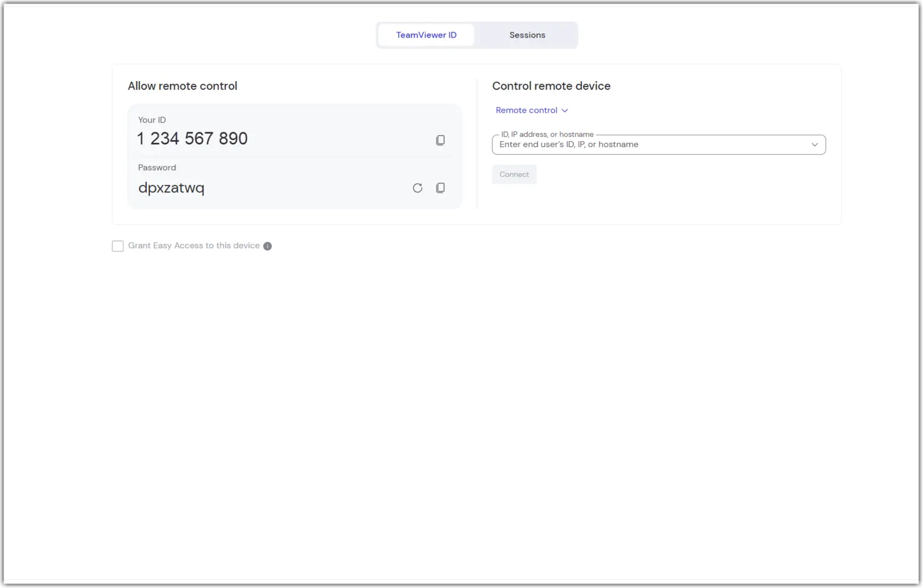Click the Connect button
Screen dimensions: 923x588
click(514, 175)
